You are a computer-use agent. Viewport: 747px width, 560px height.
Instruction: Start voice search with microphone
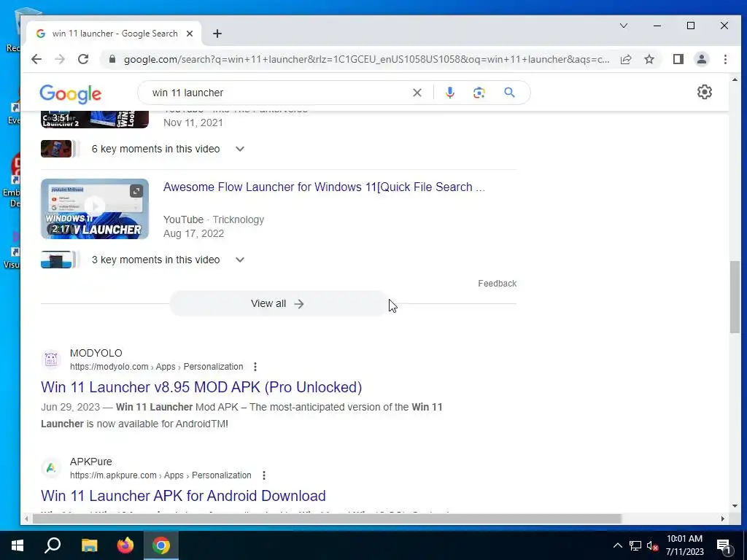click(x=449, y=93)
